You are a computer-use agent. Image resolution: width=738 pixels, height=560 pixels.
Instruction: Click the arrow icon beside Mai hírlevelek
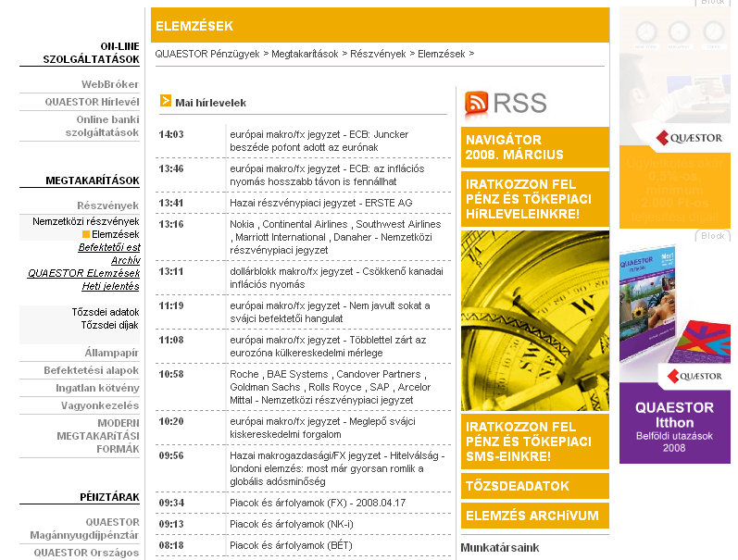[166, 101]
